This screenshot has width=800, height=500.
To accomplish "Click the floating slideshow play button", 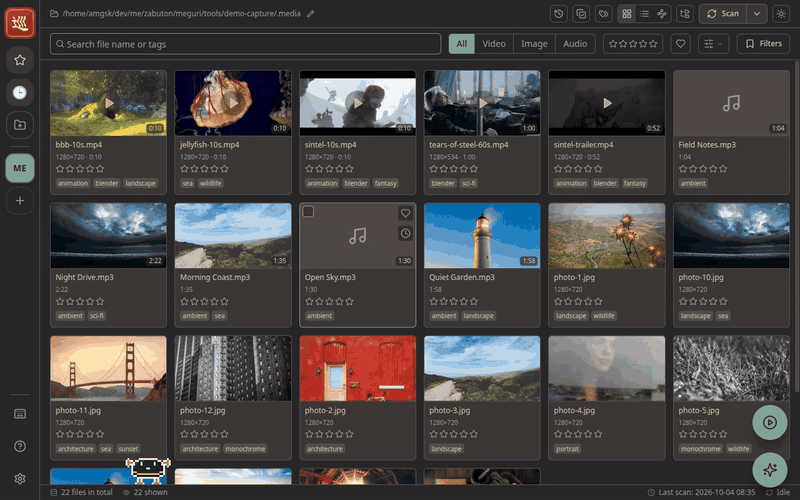I will click(769, 422).
